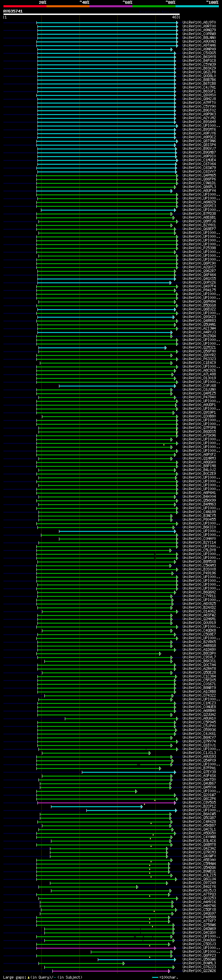Image resolution: width=222 pixels, height=980 pixels.
Task: Click UniRef100_B6SHY8 label
Action: point(199,57)
